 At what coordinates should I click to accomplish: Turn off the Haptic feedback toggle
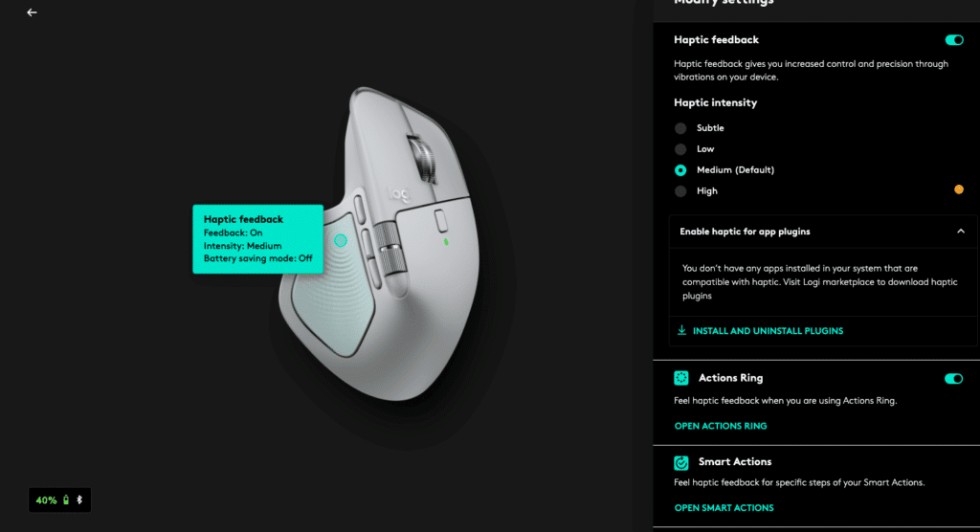[x=954, y=40]
